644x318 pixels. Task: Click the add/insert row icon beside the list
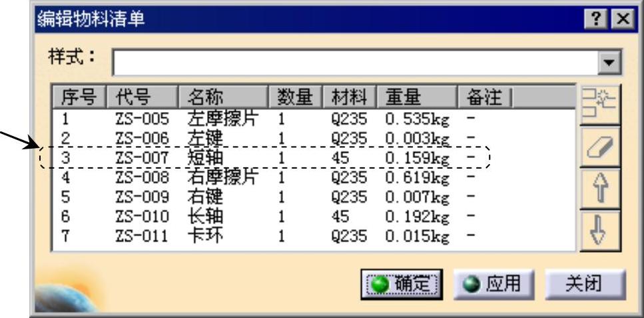pyautogui.click(x=600, y=105)
